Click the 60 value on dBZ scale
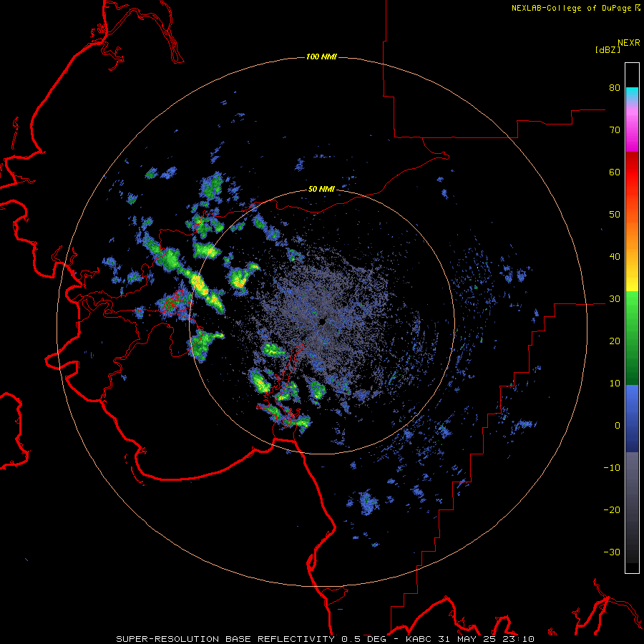The image size is (644, 644). tap(615, 172)
